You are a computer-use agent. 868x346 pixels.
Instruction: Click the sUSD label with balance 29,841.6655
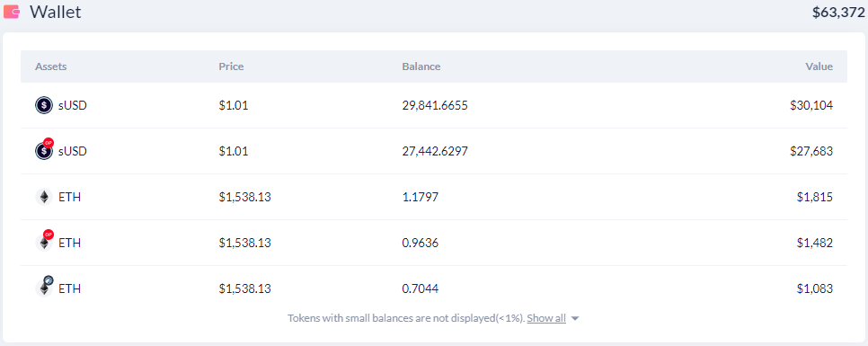pos(73,105)
